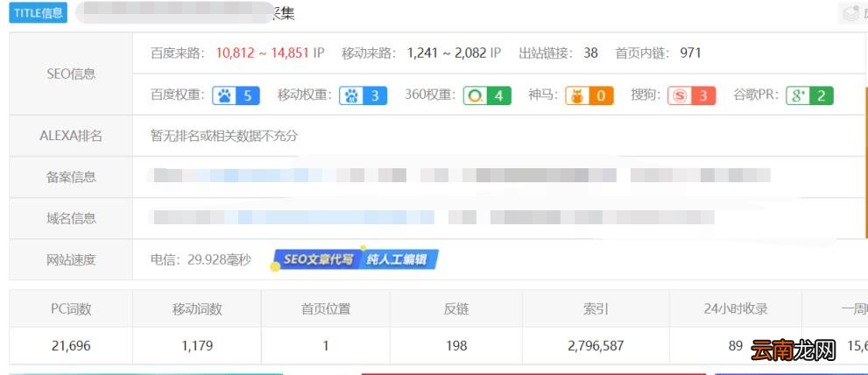Click the 移动来路 label

370,53
